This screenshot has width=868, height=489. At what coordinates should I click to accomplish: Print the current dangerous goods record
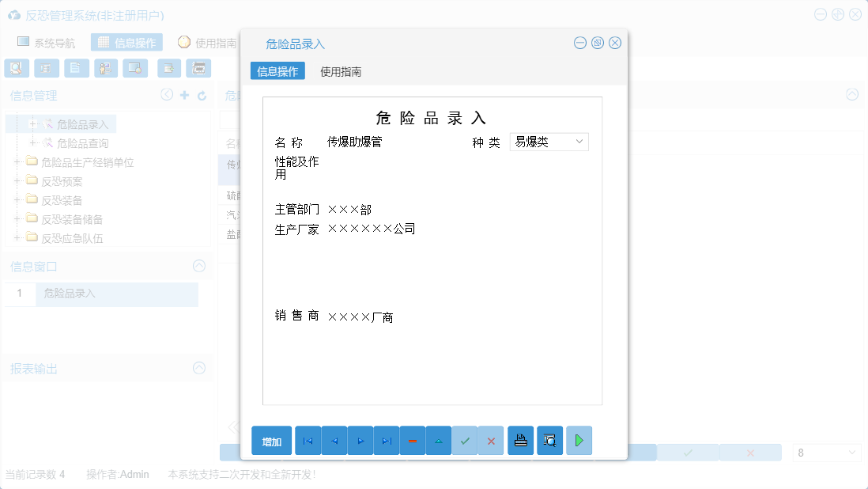[x=520, y=440]
